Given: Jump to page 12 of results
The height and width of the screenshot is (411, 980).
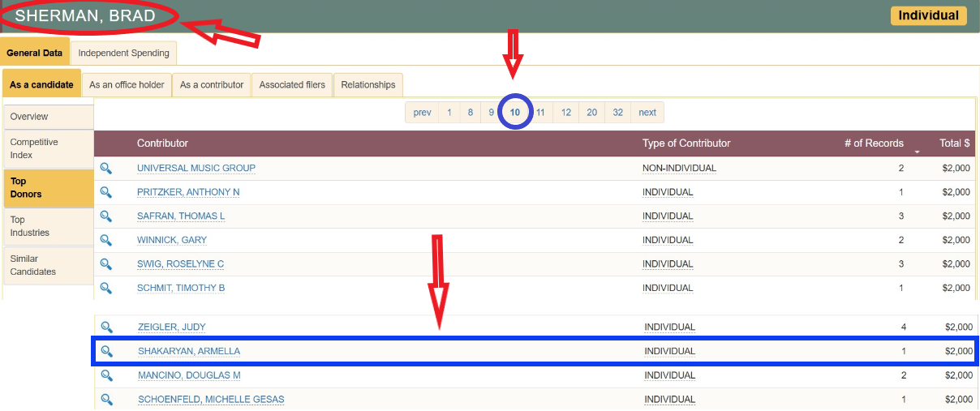Looking at the screenshot, I should click(x=566, y=113).
